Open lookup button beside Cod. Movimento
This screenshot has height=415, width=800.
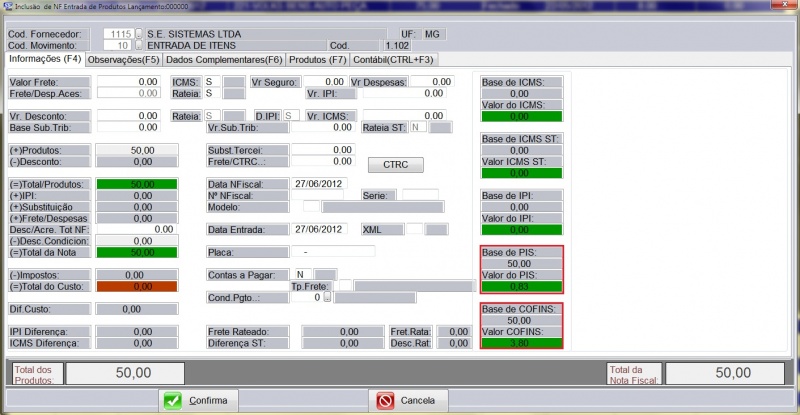pos(139,45)
